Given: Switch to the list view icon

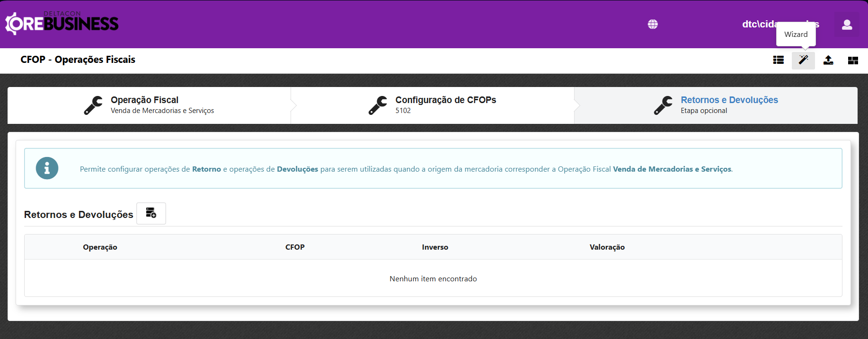Looking at the screenshot, I should click(x=778, y=60).
